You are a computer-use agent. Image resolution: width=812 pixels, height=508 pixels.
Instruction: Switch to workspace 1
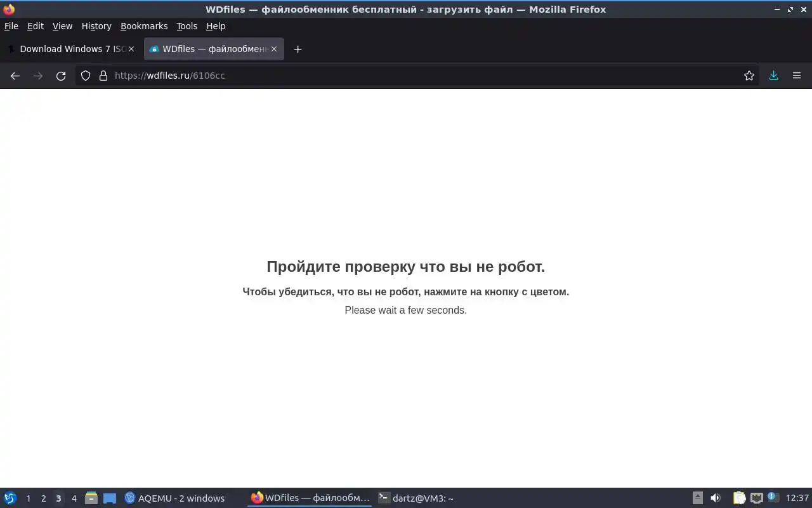coord(28,498)
